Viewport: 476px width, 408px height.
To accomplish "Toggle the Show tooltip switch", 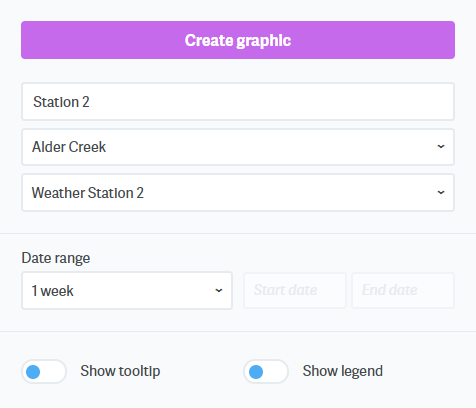I will [44, 371].
